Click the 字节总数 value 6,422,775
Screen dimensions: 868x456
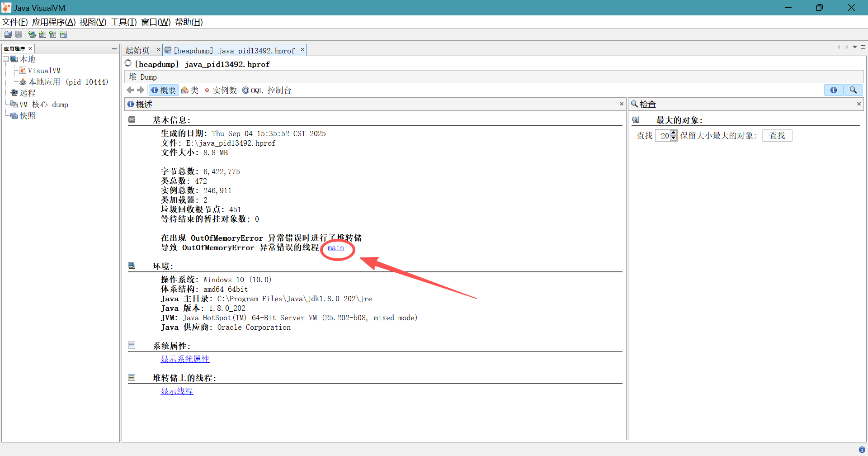[x=222, y=172]
